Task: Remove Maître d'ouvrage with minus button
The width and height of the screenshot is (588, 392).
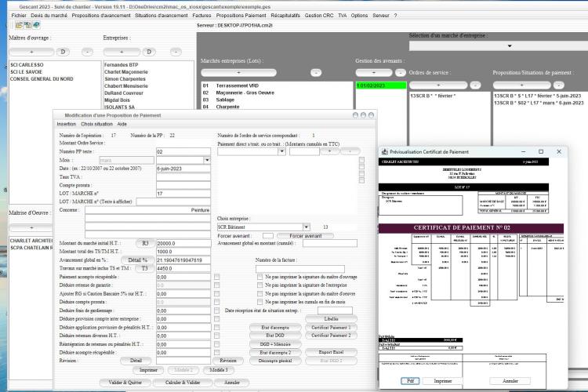Action: (87, 52)
